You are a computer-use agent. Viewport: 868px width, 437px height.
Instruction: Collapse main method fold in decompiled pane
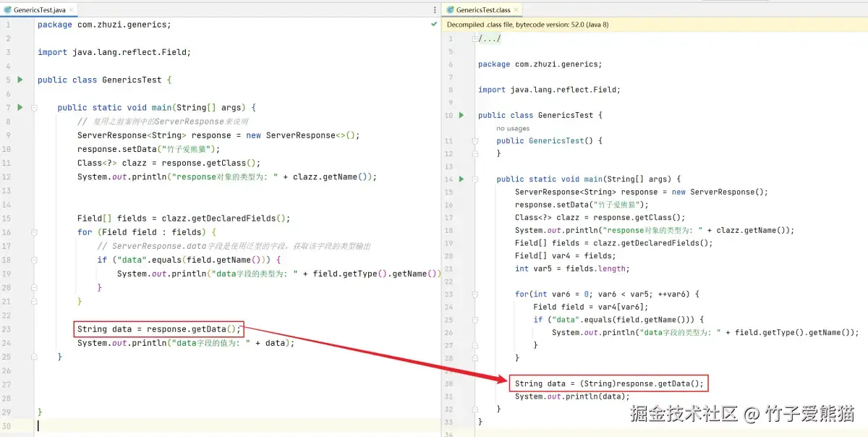pyautogui.click(x=475, y=179)
